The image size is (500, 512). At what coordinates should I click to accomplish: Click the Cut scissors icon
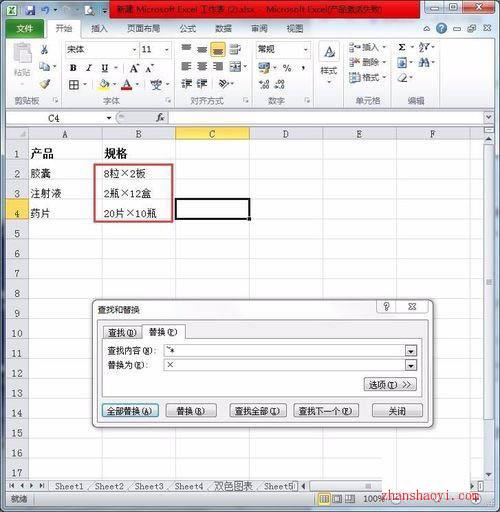[x=44, y=50]
